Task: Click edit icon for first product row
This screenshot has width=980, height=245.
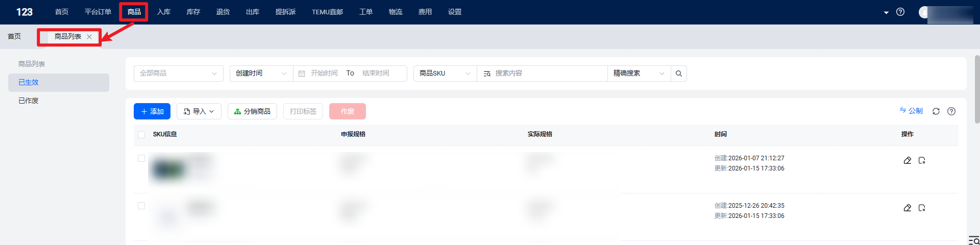Action: [907, 160]
